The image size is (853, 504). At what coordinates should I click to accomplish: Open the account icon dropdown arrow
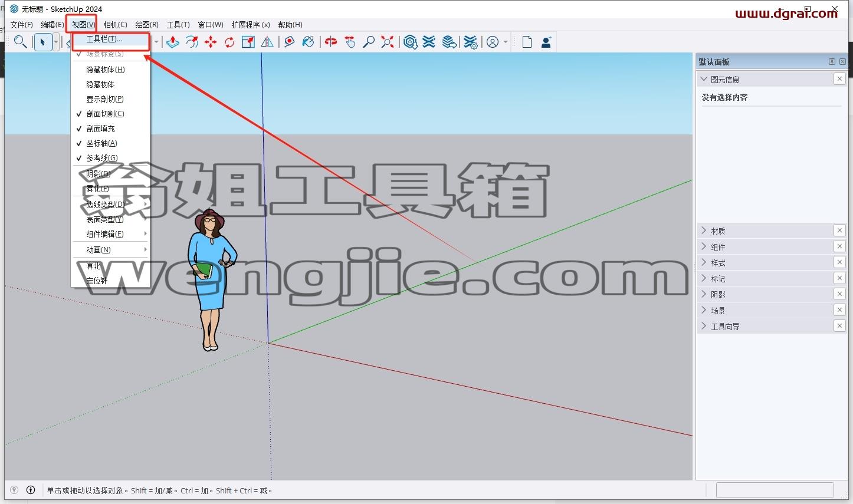coord(506,42)
